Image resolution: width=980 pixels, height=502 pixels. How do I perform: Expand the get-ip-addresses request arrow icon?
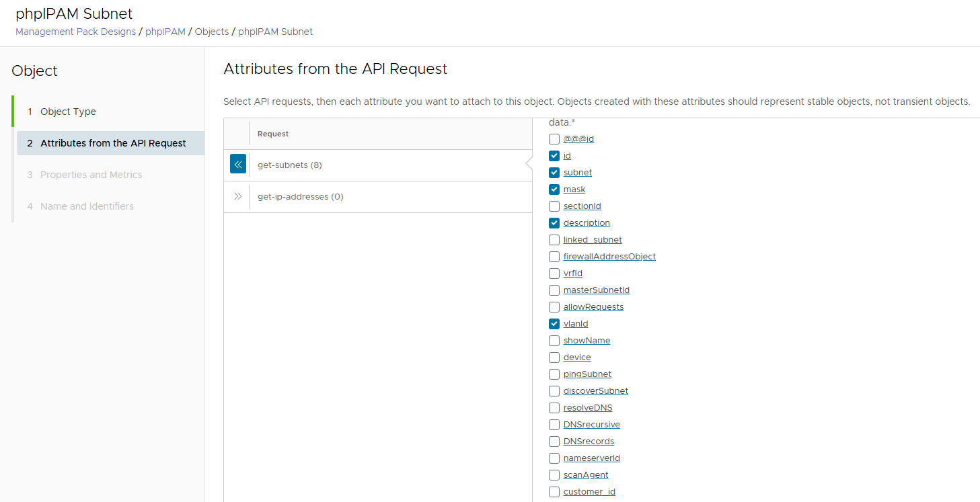[237, 197]
